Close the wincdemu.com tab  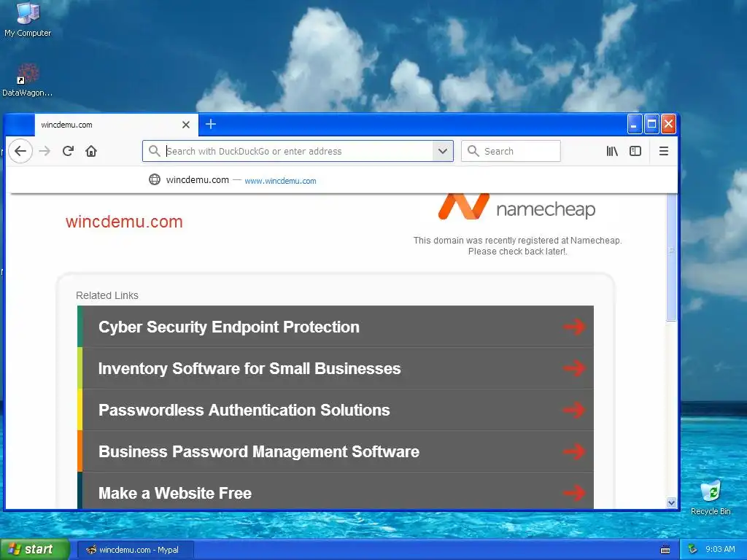tap(186, 125)
